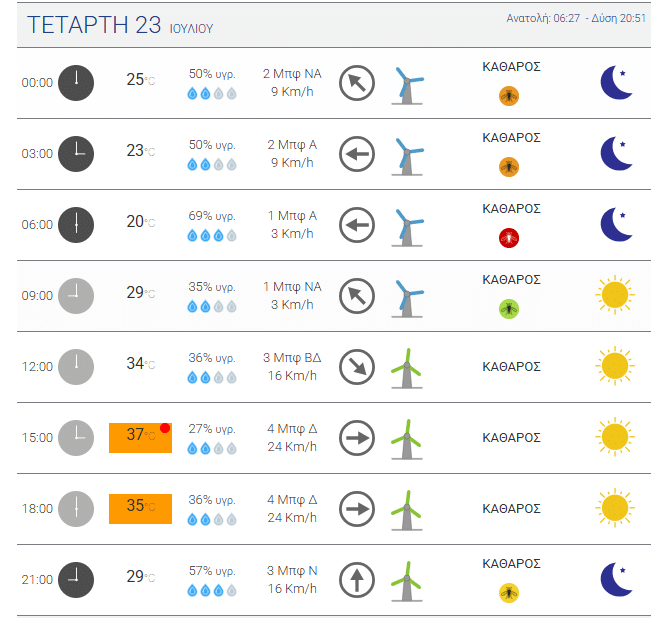Click the green mosquito icon at 09:00
The image size is (657, 618).
click(x=509, y=309)
